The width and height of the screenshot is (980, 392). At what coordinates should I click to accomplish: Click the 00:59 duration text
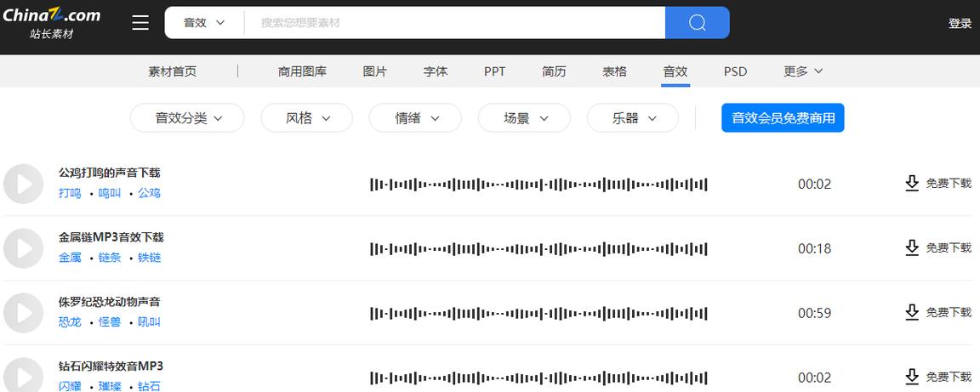click(x=814, y=313)
